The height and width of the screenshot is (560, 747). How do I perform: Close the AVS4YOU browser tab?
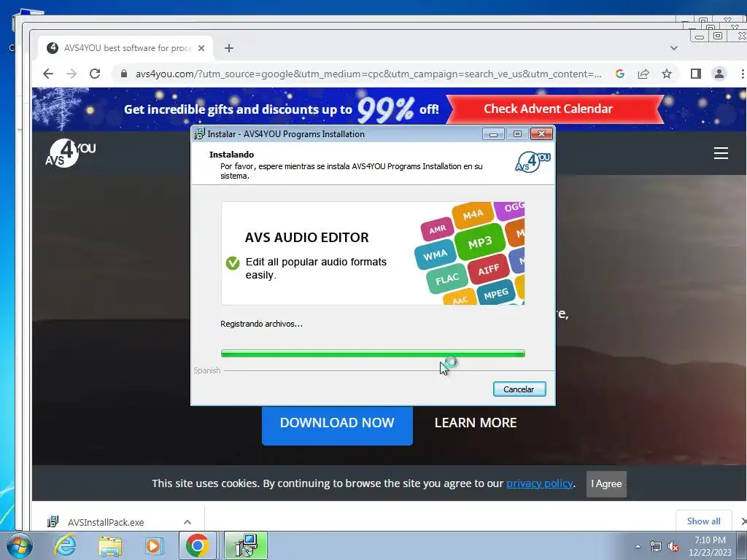(201, 48)
